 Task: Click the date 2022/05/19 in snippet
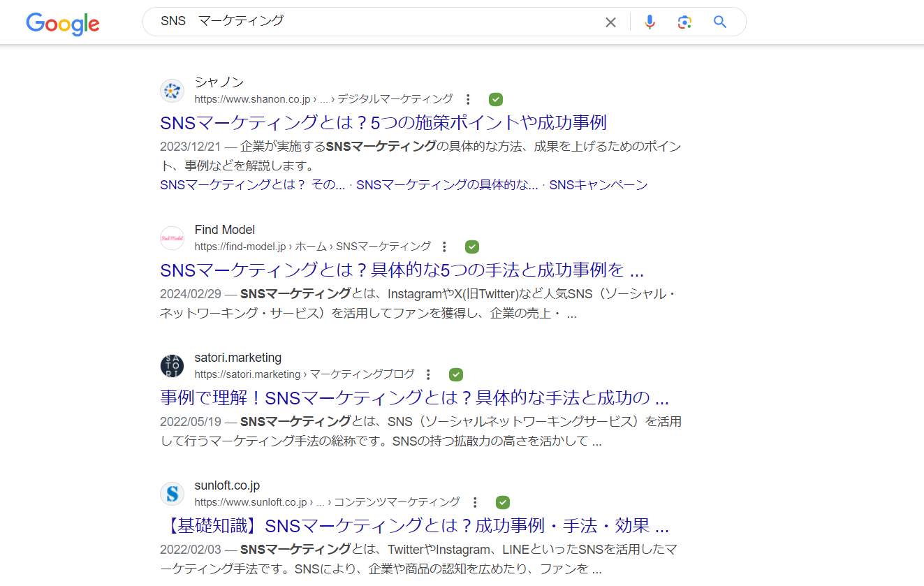(x=190, y=421)
